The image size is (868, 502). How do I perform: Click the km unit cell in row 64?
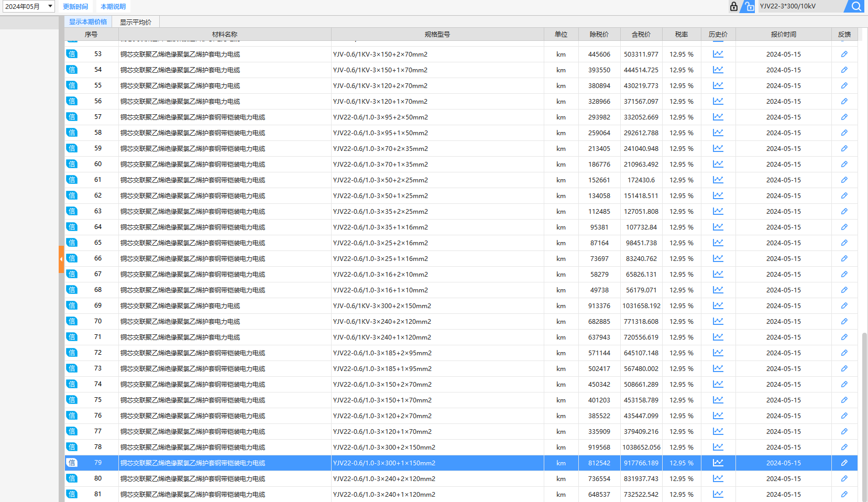[x=561, y=227]
